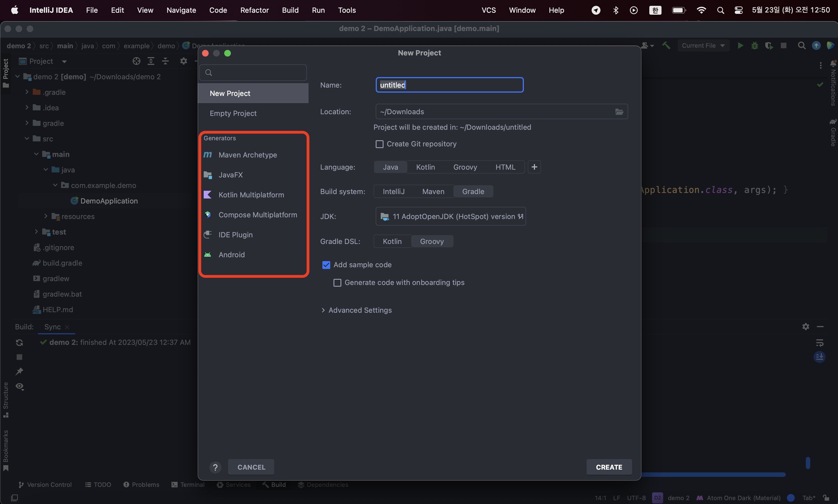Choose Kotlin as the language

(x=425, y=167)
